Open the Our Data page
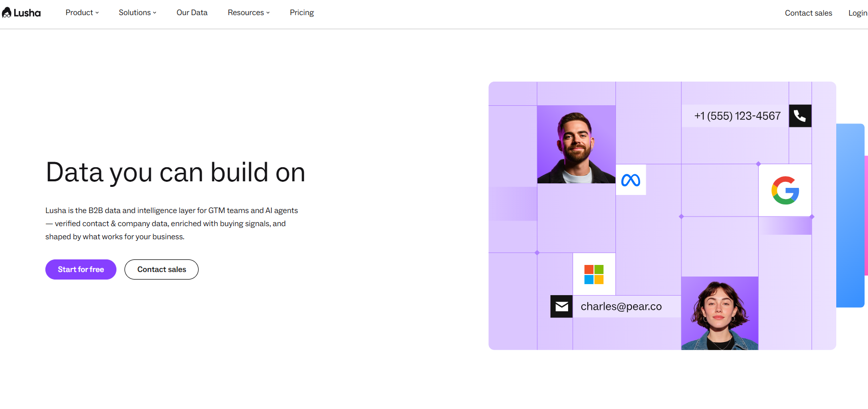Viewport: 868px width, 409px height. click(x=192, y=13)
